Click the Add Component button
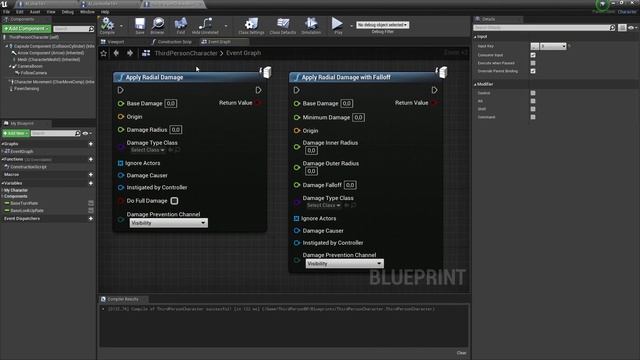Screen dimensions: 640x360 click(x=27, y=29)
